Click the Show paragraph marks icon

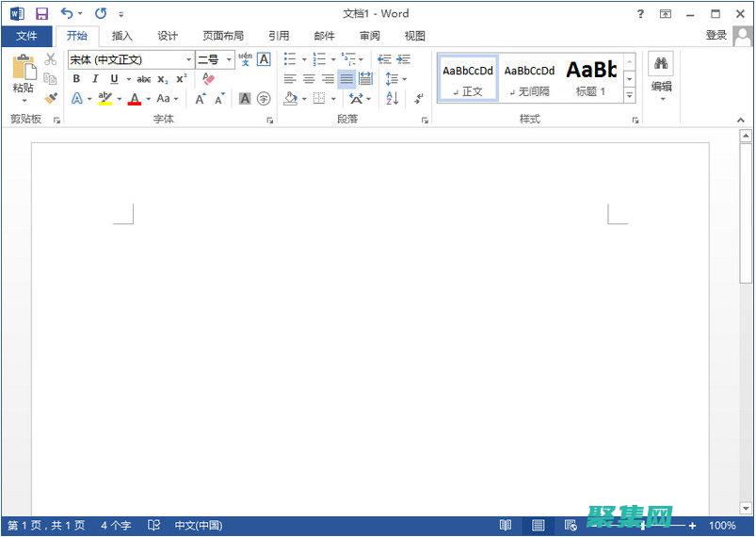(418, 98)
